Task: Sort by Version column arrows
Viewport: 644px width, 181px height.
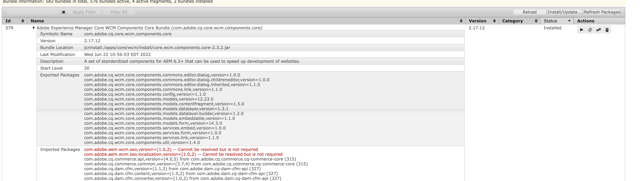Action: [x=494, y=21]
